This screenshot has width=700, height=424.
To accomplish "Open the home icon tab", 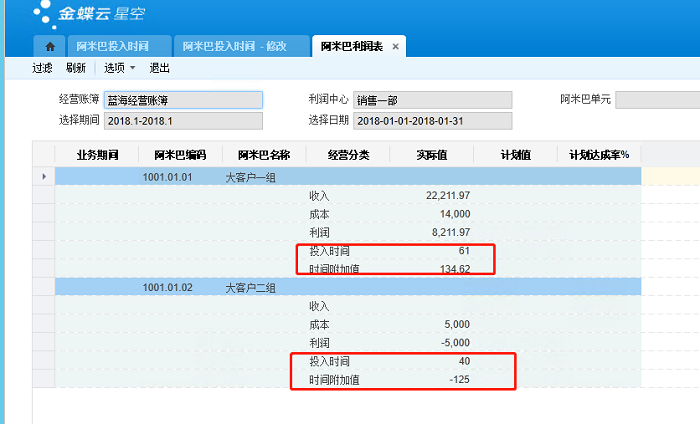I will click(x=49, y=46).
